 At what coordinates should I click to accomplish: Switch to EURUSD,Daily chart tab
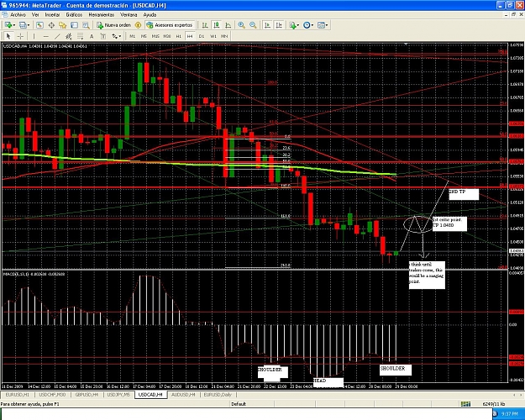tap(218, 395)
